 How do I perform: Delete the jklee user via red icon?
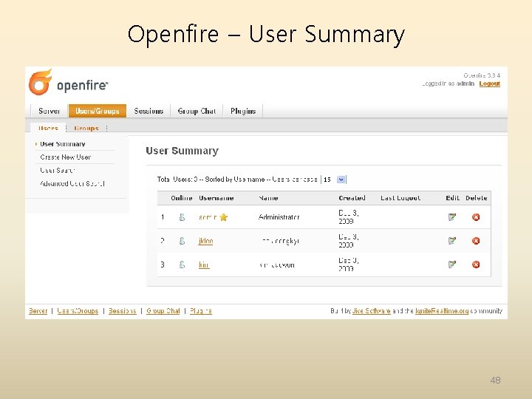(x=476, y=241)
